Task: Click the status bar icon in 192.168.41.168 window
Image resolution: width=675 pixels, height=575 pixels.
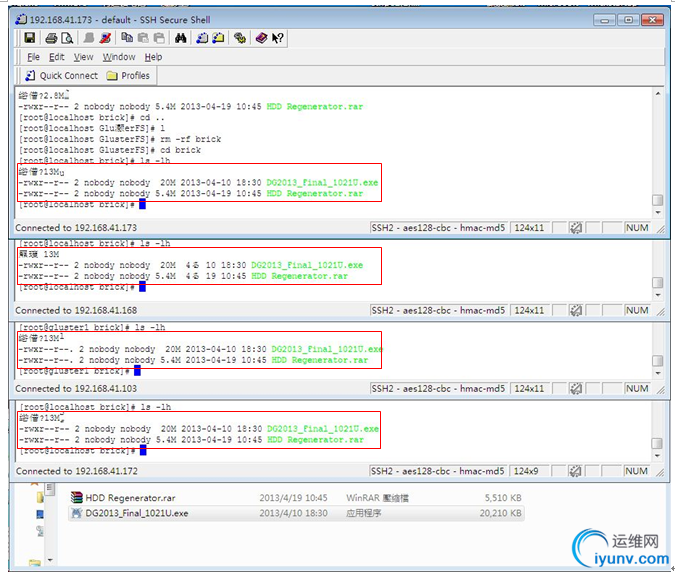Action: (x=577, y=310)
